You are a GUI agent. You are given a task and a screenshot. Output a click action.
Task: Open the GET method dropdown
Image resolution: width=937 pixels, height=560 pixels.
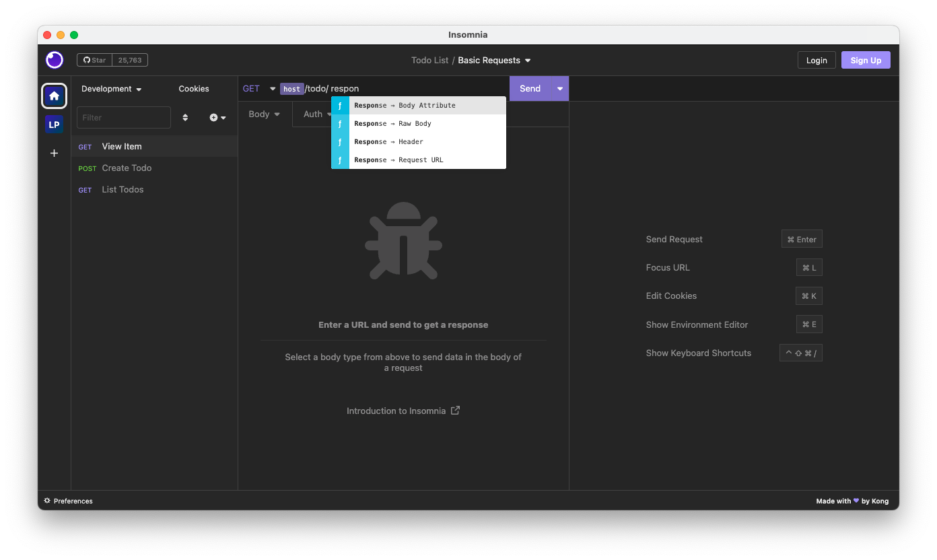[x=258, y=88]
